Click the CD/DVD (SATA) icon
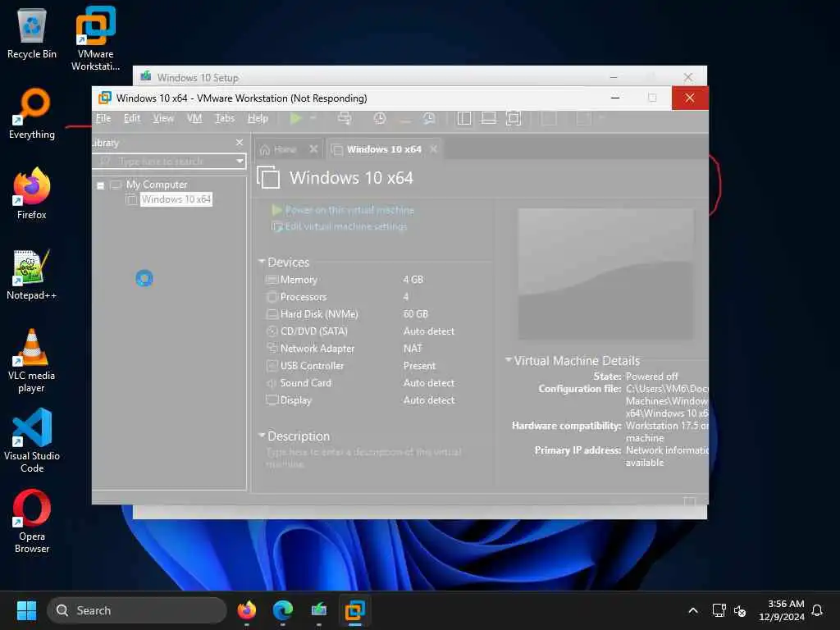This screenshot has width=840, height=630. 272,331
